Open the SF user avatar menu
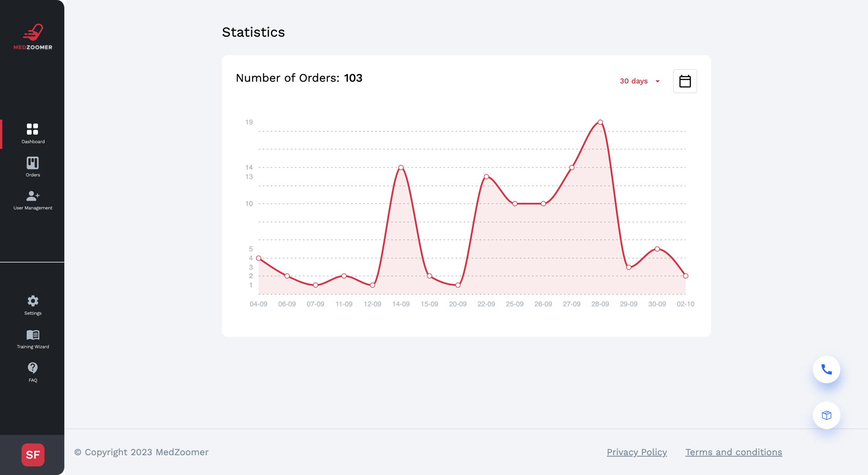Image resolution: width=868 pixels, height=475 pixels. pyautogui.click(x=33, y=455)
